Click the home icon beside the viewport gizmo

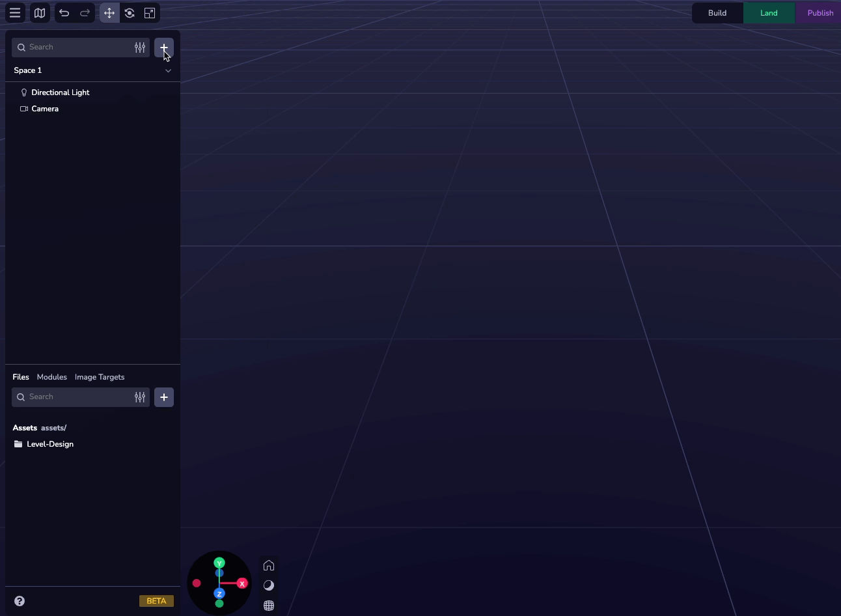[x=269, y=565]
